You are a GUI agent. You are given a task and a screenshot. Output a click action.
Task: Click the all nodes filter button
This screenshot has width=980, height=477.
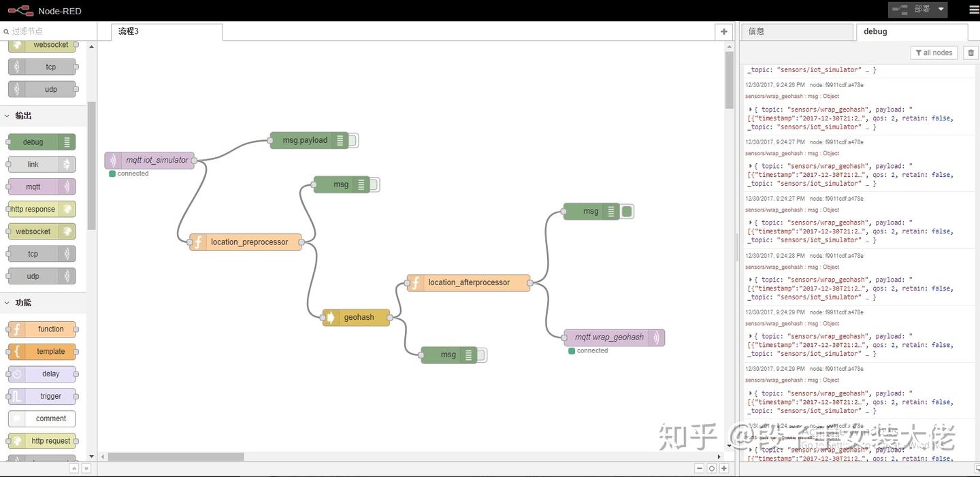point(933,52)
